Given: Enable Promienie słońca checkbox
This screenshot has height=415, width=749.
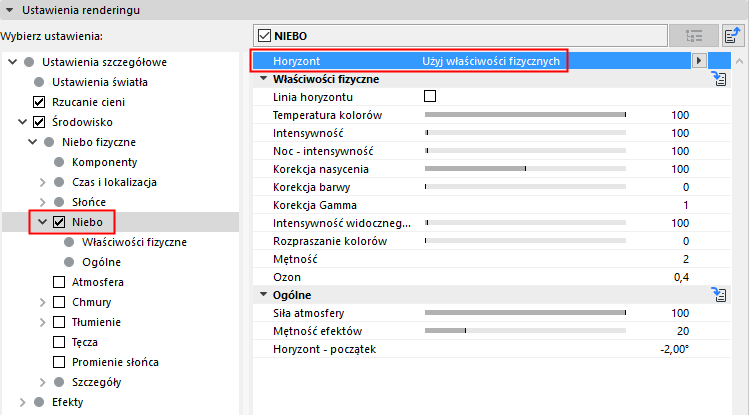Looking at the screenshot, I should click(59, 362).
